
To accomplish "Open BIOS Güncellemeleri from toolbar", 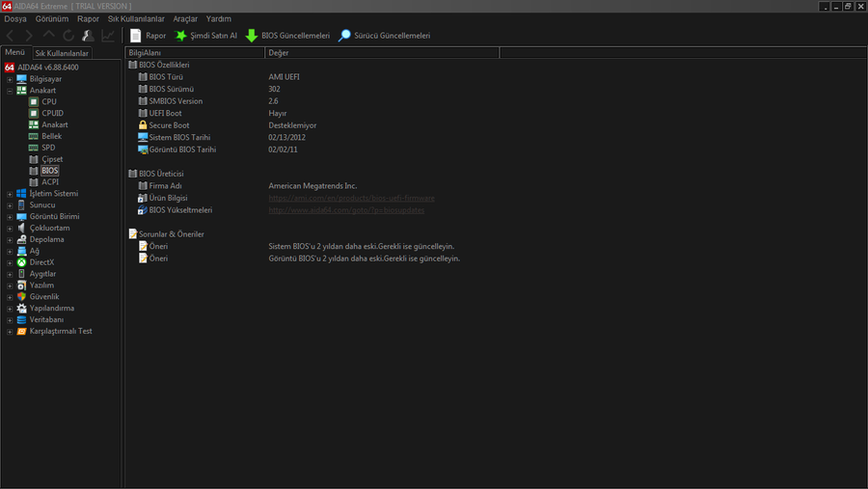I will pos(287,36).
